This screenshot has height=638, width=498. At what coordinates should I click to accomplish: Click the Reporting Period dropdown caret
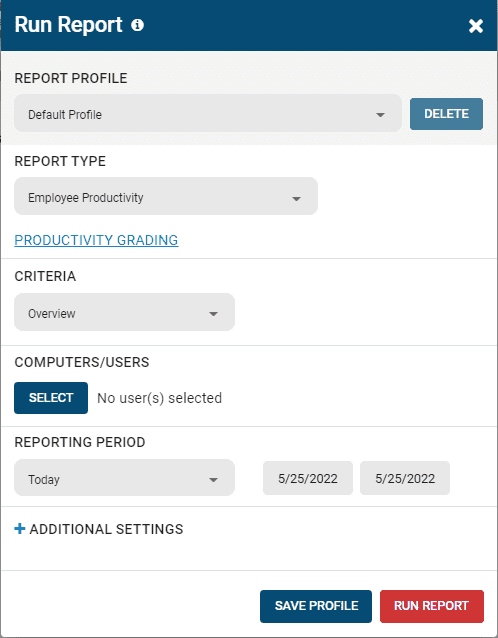click(x=213, y=480)
